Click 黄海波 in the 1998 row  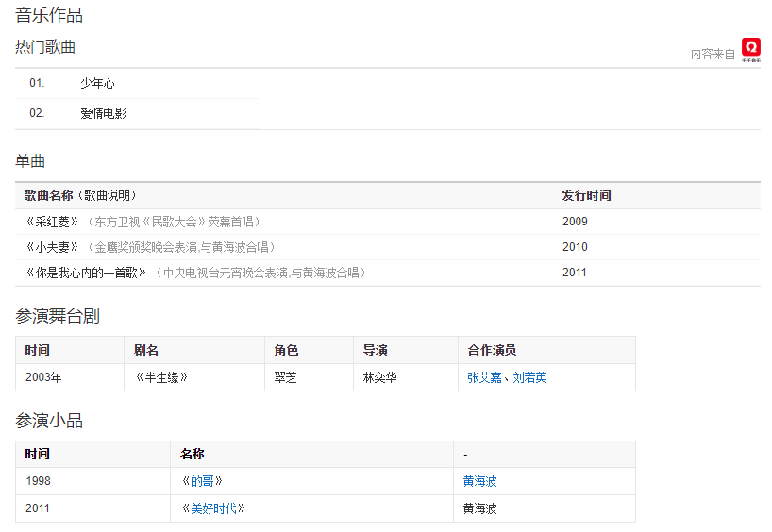click(x=479, y=481)
